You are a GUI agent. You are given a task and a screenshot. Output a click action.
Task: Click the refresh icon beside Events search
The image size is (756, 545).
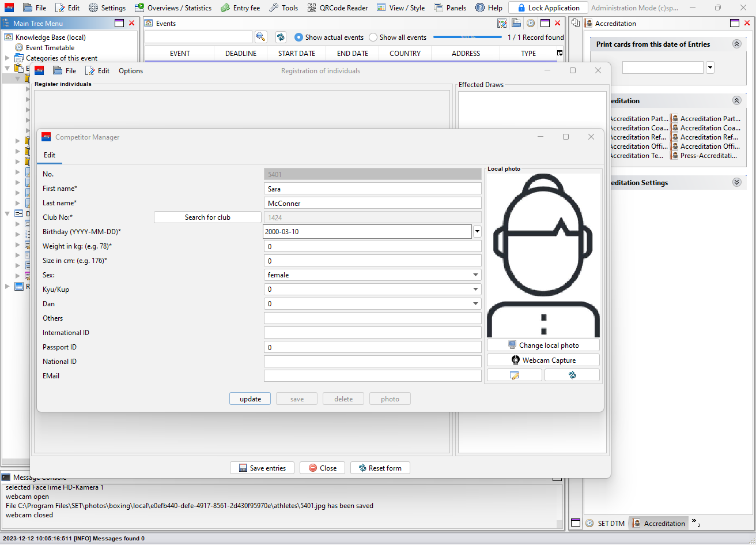click(x=281, y=37)
